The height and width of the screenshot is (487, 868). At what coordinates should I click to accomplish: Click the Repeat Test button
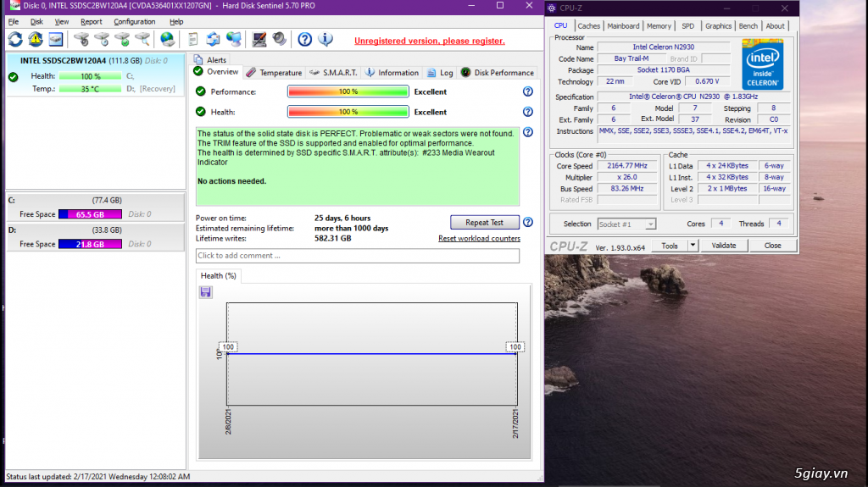coord(484,222)
